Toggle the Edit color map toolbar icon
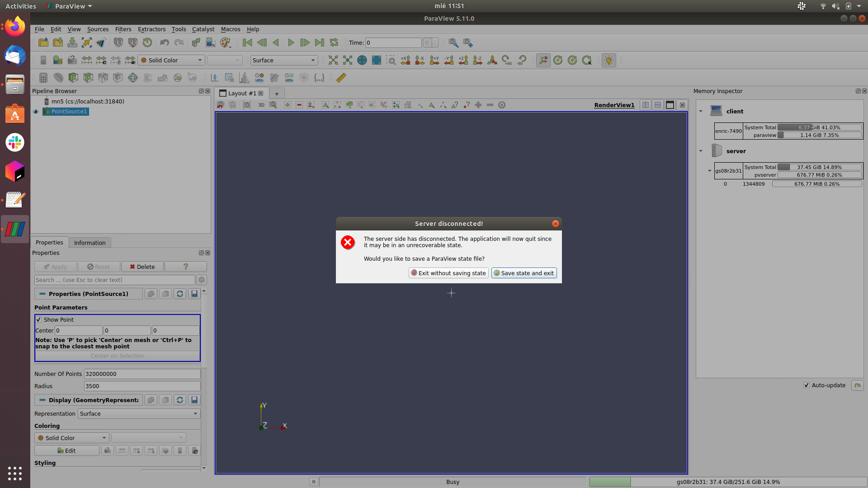Screen dimensions: 868x488 click(x=57, y=60)
